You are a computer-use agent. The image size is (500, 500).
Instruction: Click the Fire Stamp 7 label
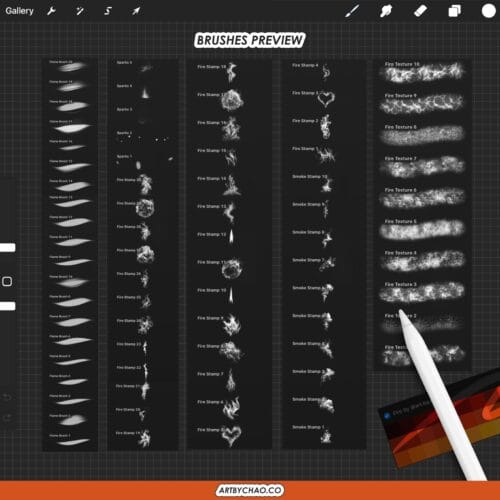tap(210, 374)
